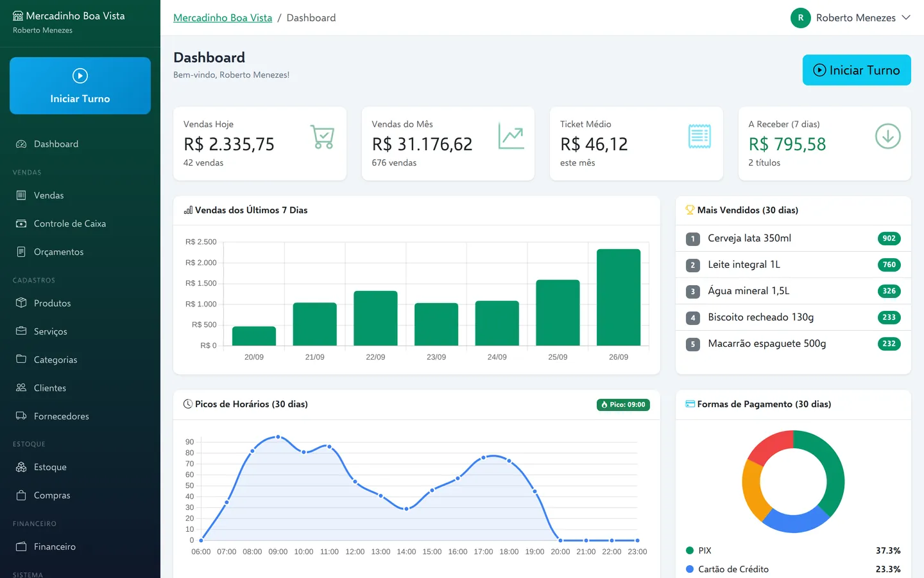Click the green PIX legend dot

coord(690,550)
